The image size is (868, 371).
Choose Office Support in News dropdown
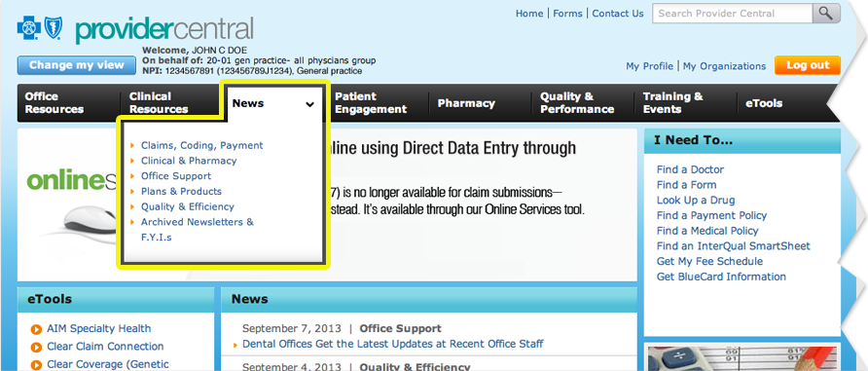[x=176, y=176]
